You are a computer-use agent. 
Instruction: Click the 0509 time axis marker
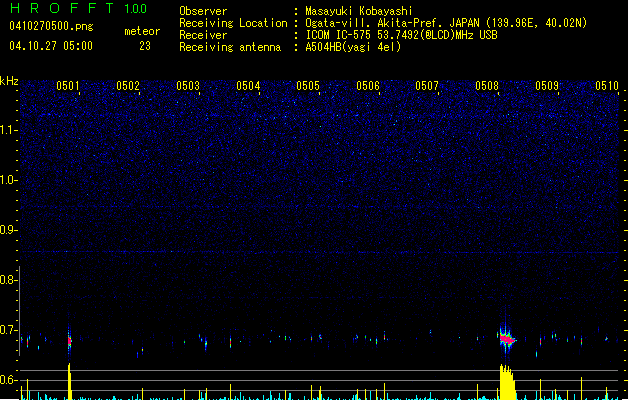coord(547,86)
